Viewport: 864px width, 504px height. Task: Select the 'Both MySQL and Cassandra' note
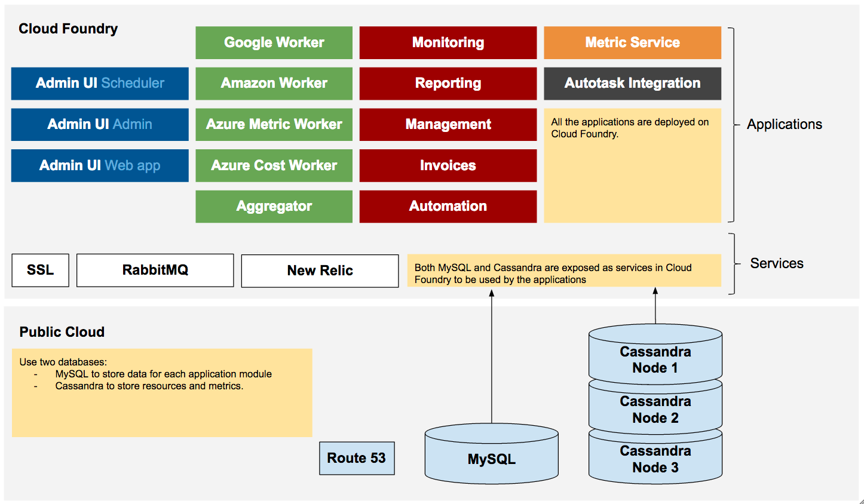(564, 271)
